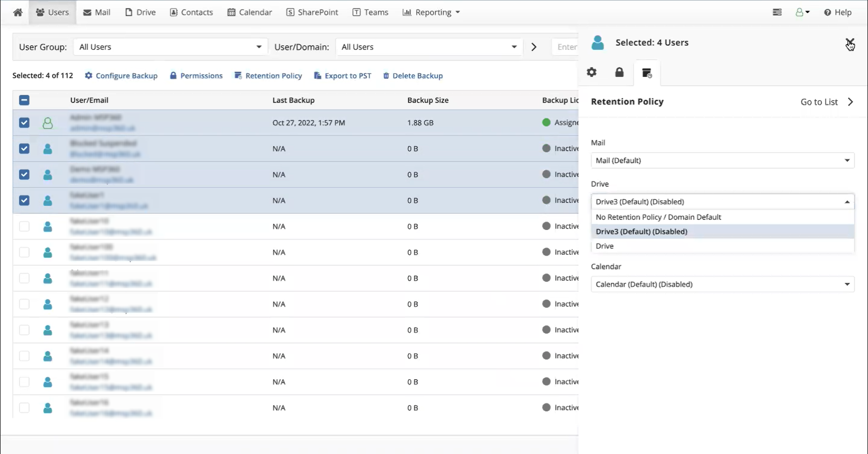Toggle the select-all header checkbox
868x454 pixels.
coord(24,100)
